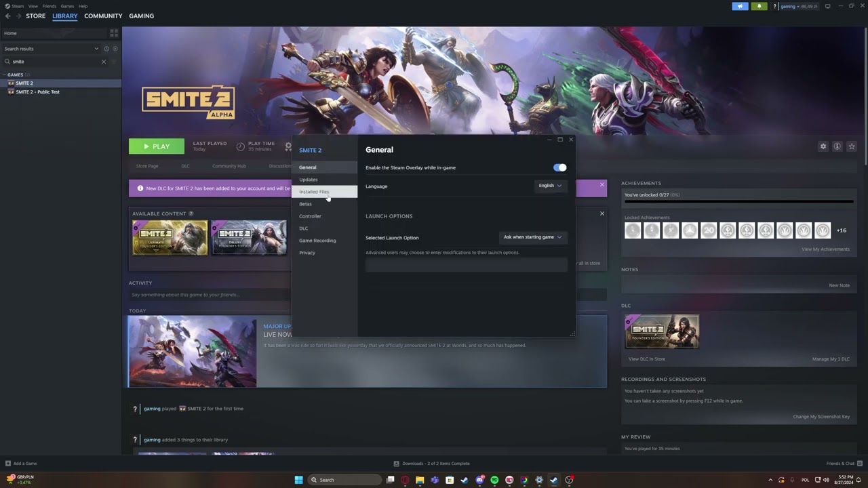Screen dimensions: 868x488
Task: Click Change My Screenshot Key link
Action: pyautogui.click(x=821, y=417)
